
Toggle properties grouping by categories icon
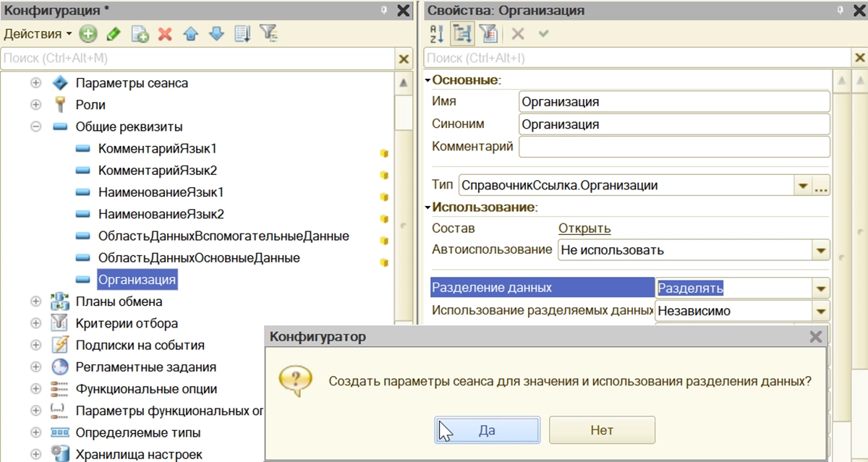coord(462,34)
